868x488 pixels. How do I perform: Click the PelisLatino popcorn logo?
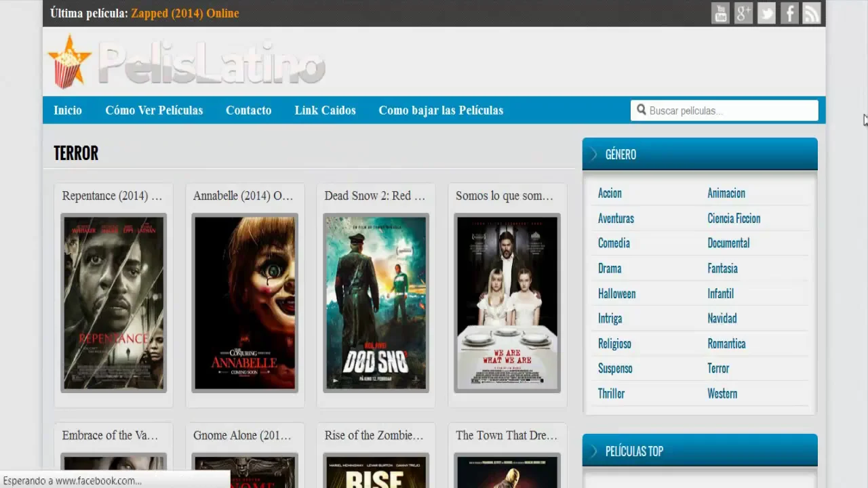click(x=186, y=62)
